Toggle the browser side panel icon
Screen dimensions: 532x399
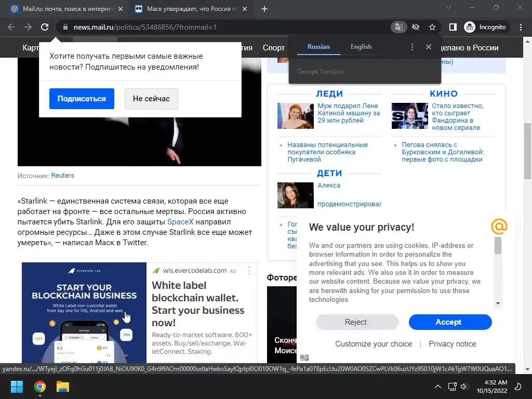point(453,27)
